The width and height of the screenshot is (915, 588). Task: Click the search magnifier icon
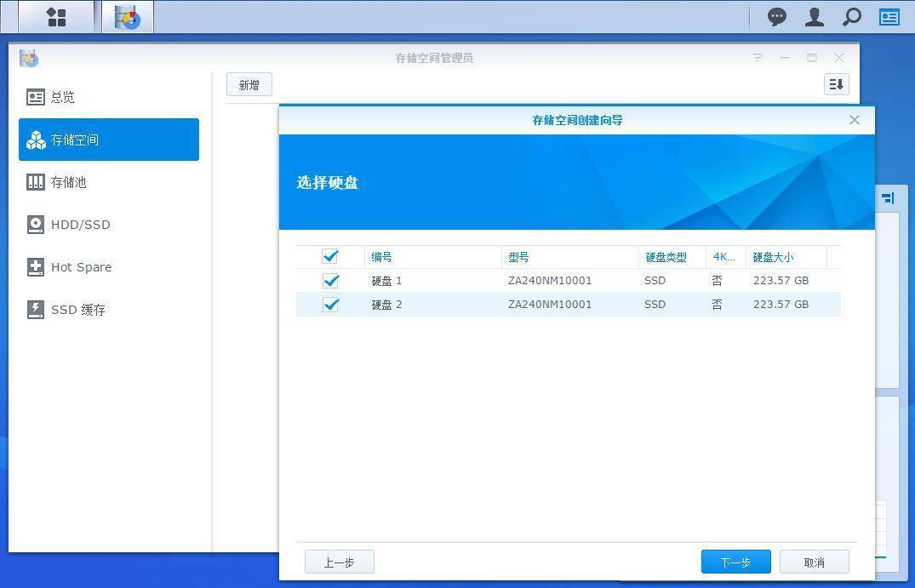(851, 17)
